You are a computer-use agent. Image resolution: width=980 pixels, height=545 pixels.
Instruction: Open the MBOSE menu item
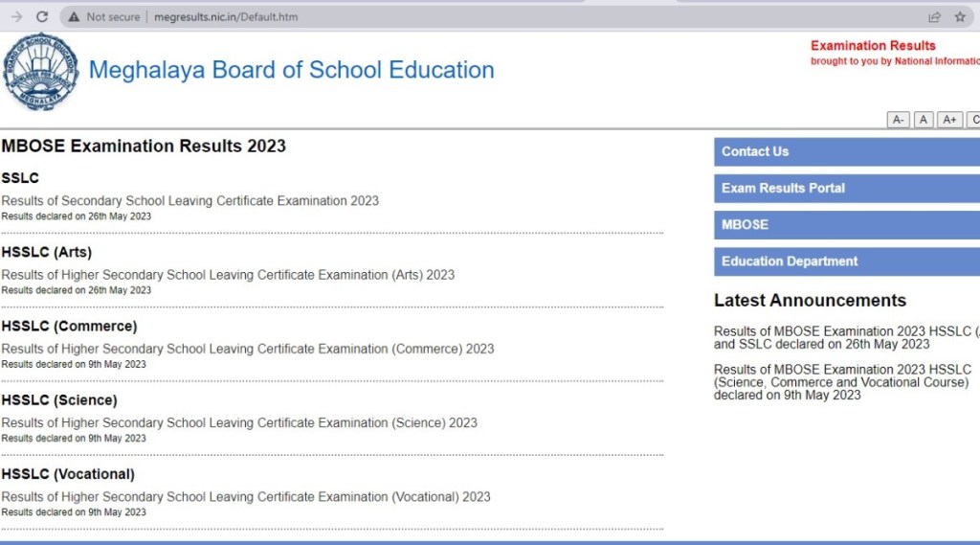847,225
